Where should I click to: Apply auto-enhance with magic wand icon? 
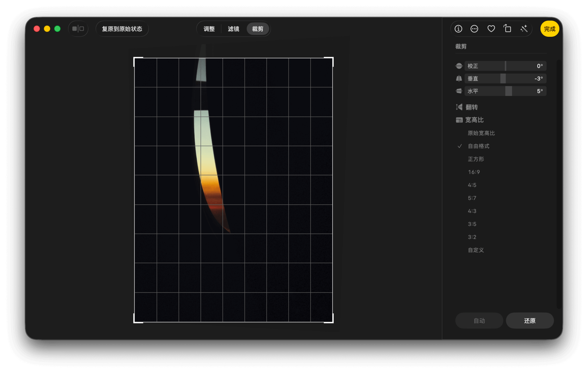(x=524, y=29)
